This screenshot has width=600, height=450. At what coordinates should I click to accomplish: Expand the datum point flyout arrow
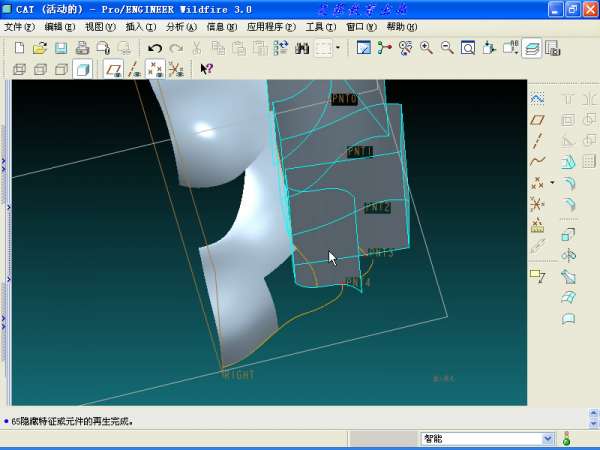[x=552, y=183]
